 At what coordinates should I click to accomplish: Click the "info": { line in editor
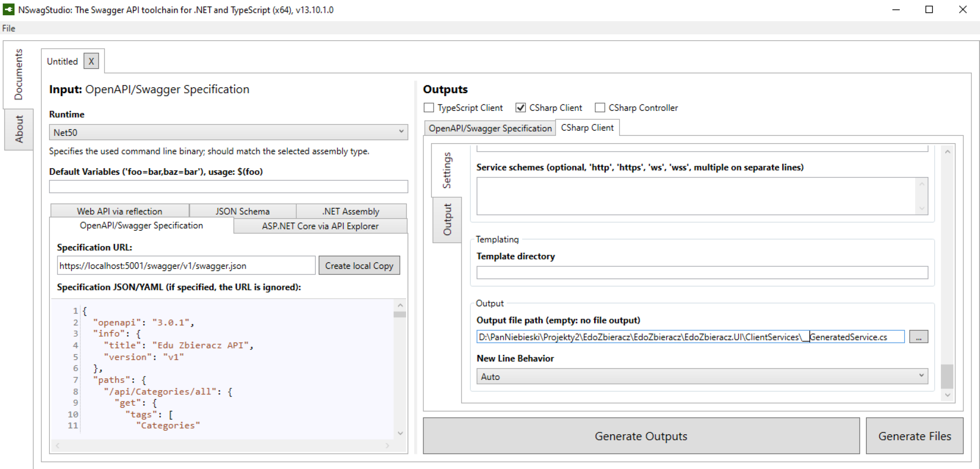coord(117,334)
